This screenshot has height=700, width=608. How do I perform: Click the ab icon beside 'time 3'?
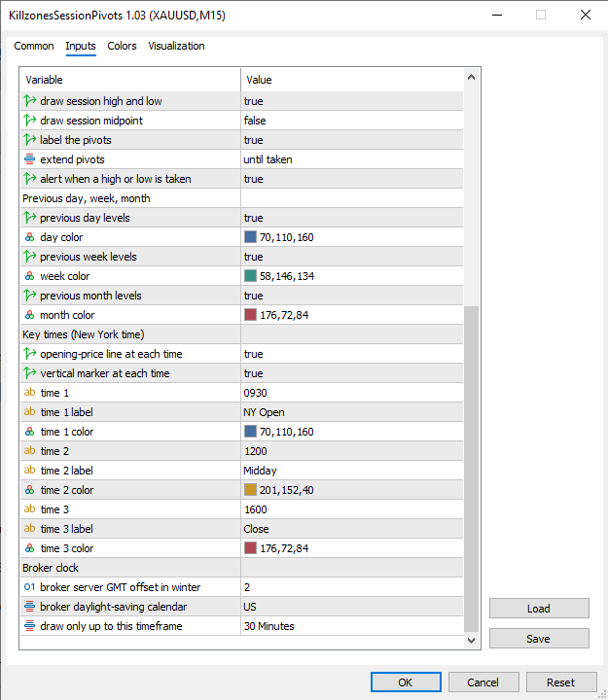pos(29,508)
